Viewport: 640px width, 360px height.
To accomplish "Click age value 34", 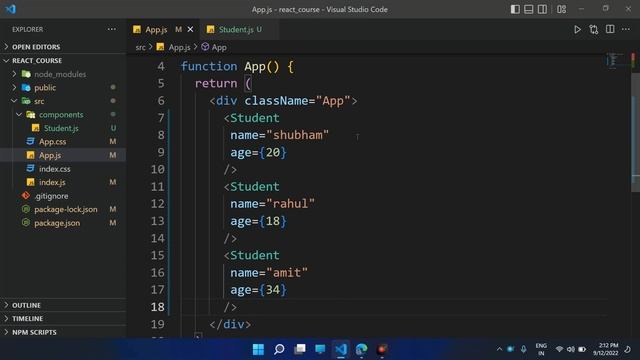I will (x=273, y=290).
